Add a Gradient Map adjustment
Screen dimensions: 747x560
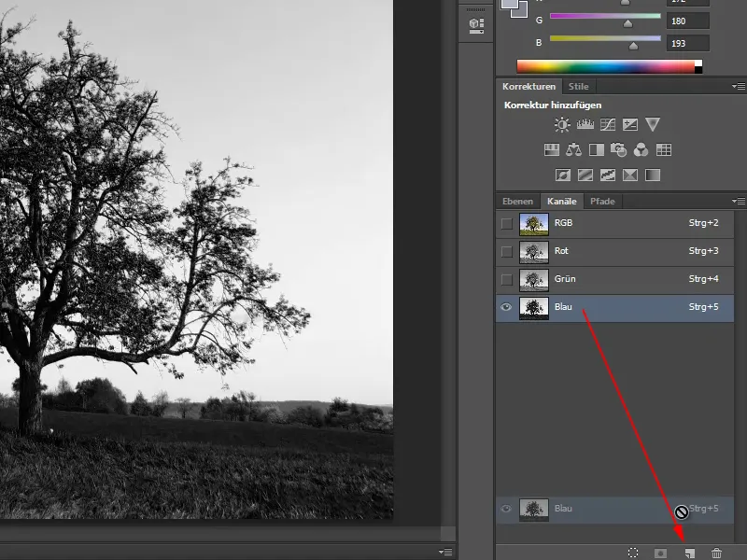click(x=652, y=175)
